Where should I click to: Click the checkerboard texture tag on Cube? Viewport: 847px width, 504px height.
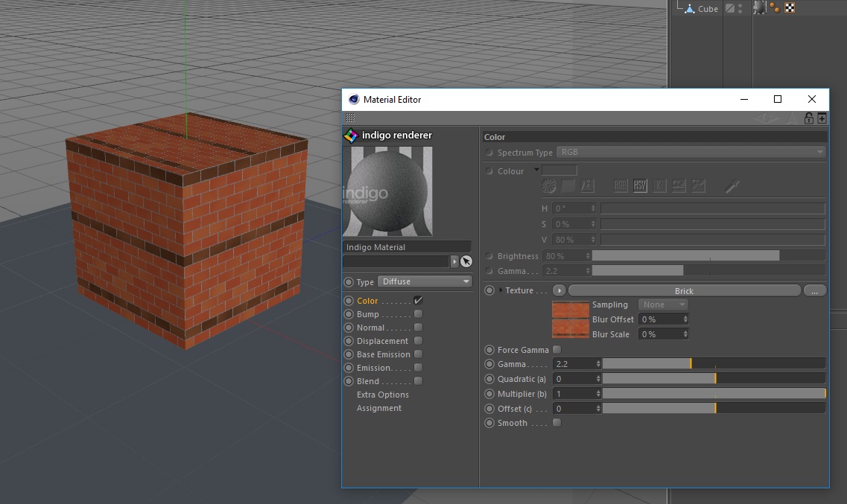(790, 8)
